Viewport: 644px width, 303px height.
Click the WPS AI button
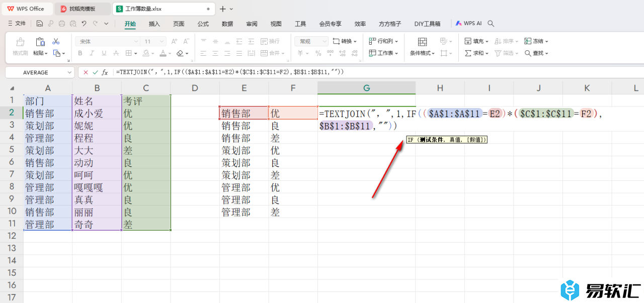469,23
